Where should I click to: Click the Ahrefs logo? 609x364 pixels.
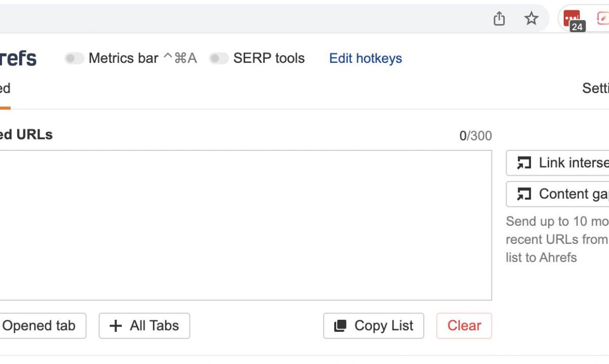[18, 58]
